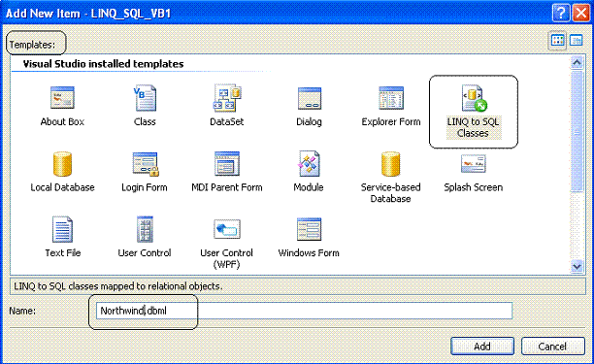Select the Service-based Database icon
Image resolution: width=594 pixels, height=364 pixels.
point(390,164)
